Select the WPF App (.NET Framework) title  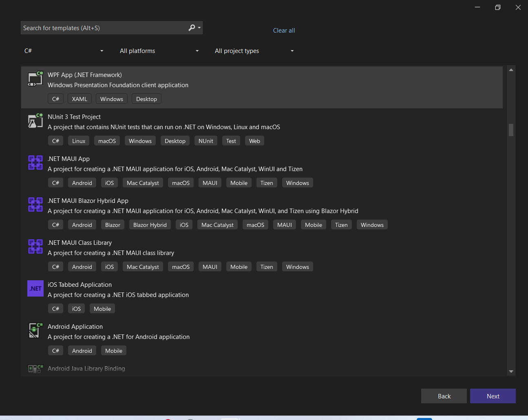click(85, 75)
